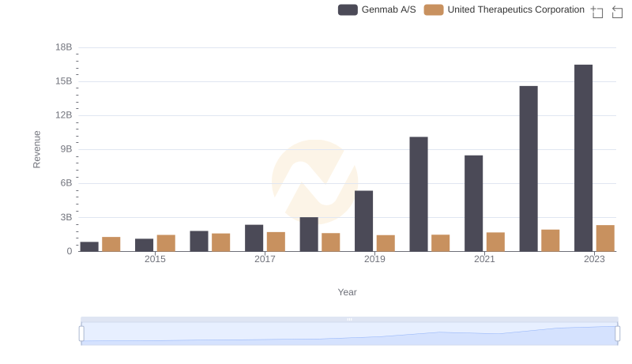This screenshot has height=364, width=632.
Task: Click the zoom slider top drag bar
Action: (349, 319)
